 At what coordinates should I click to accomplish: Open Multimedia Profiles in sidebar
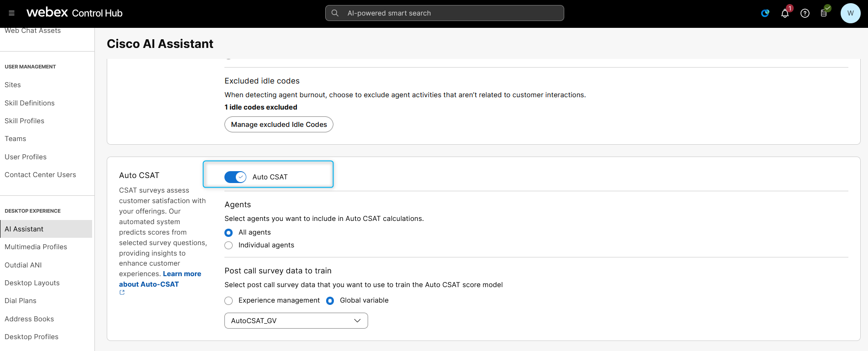coord(36,247)
